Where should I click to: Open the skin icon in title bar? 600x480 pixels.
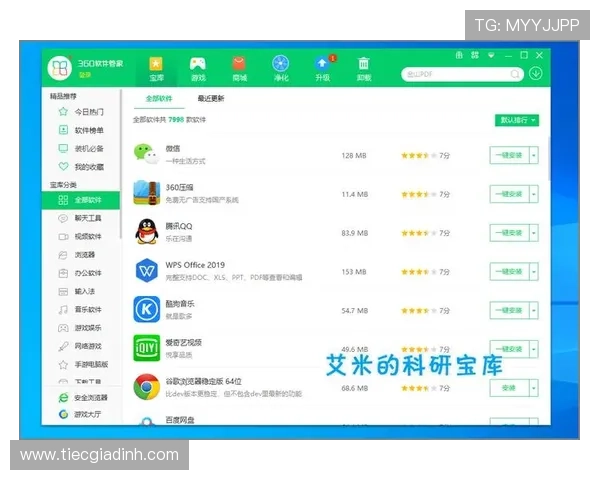[x=459, y=55]
